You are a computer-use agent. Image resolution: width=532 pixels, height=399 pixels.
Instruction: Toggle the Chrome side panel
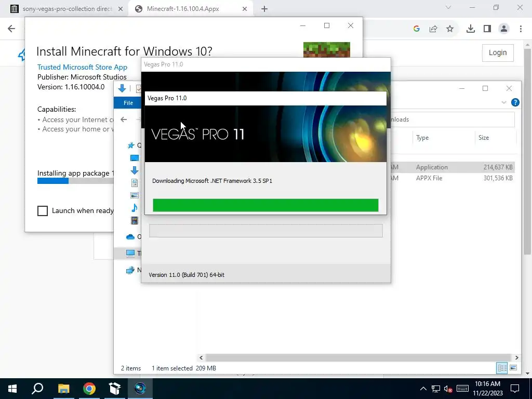click(487, 29)
